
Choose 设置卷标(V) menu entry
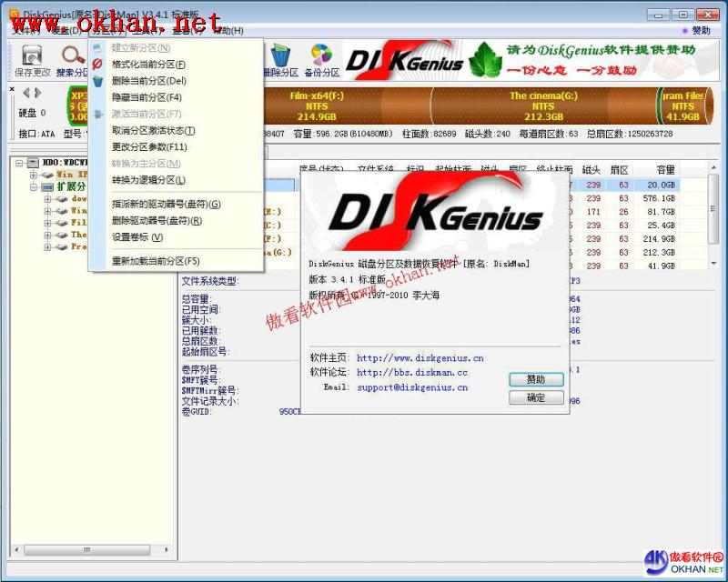click(x=176, y=237)
